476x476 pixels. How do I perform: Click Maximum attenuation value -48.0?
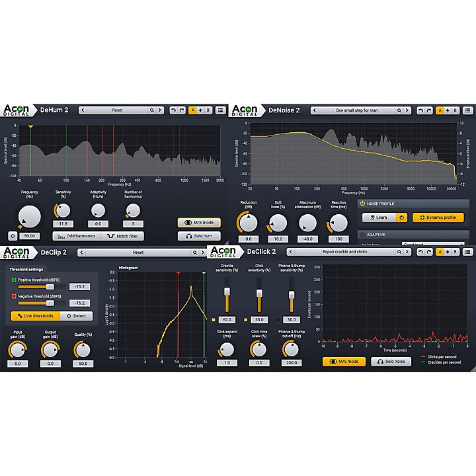(307, 239)
